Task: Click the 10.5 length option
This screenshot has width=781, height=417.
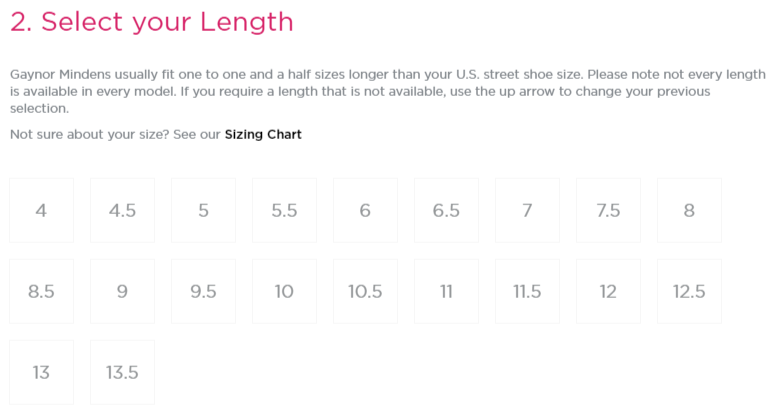Action: point(365,291)
